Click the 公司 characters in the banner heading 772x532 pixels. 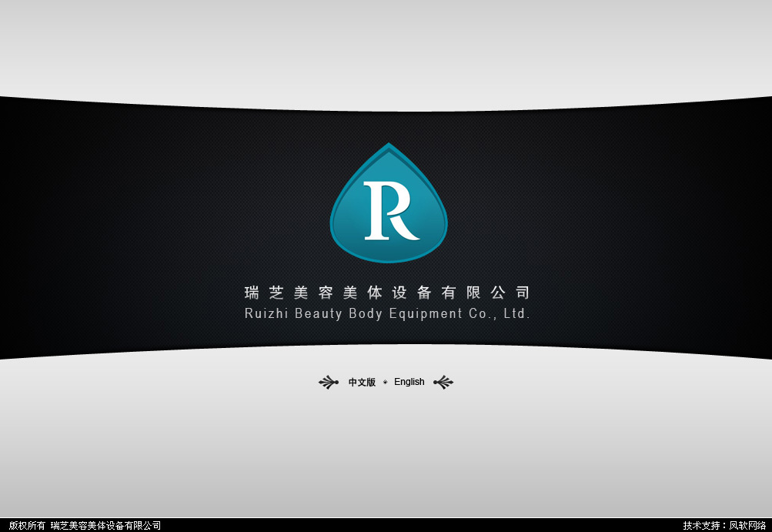510,293
